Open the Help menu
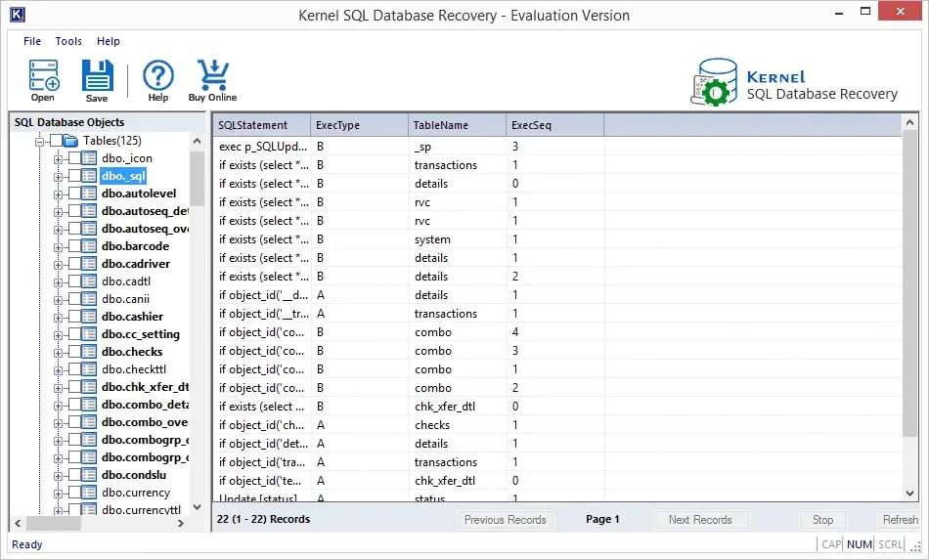 click(x=109, y=41)
